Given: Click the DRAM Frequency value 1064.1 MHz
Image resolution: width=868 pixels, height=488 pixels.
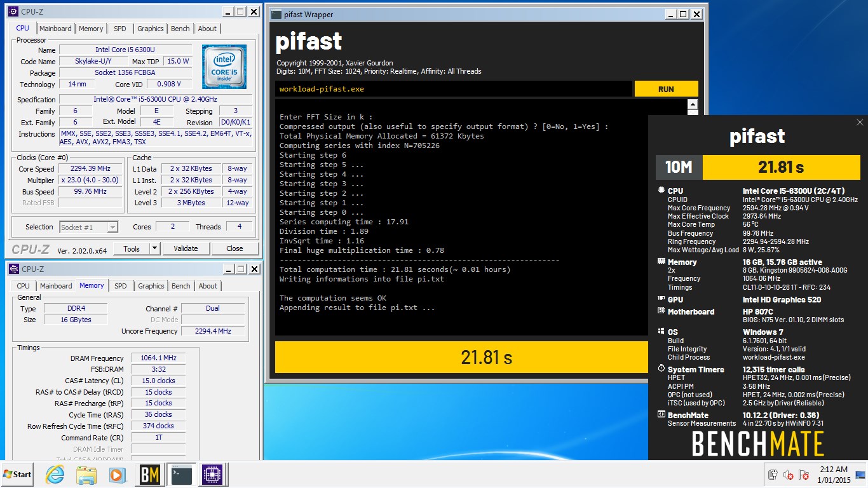Looking at the screenshot, I should [x=158, y=358].
